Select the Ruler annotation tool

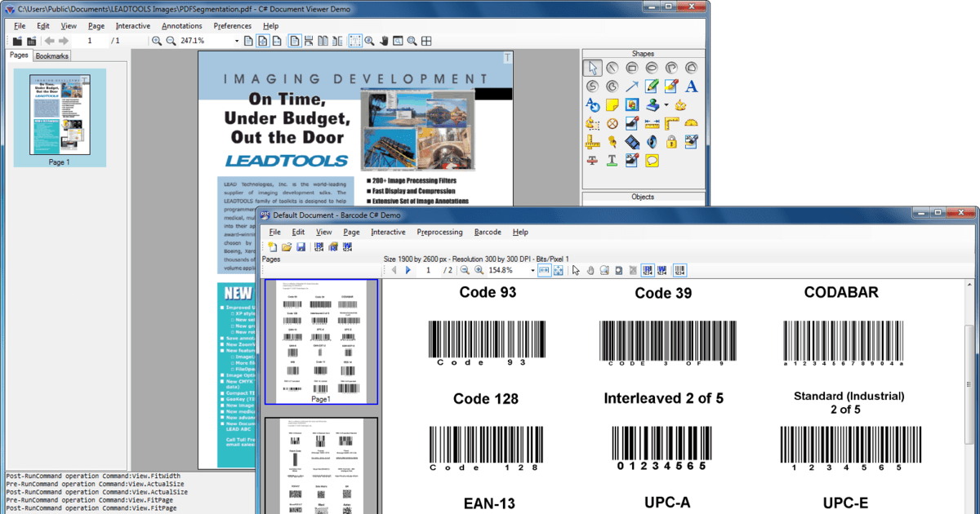click(x=652, y=123)
